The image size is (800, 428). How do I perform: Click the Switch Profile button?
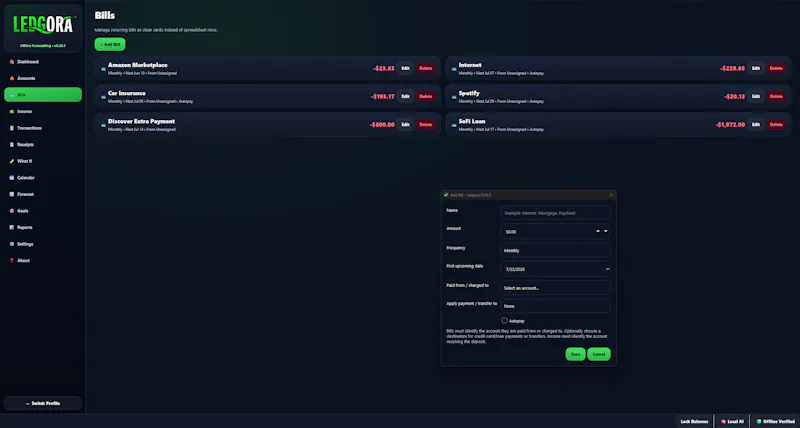point(43,404)
